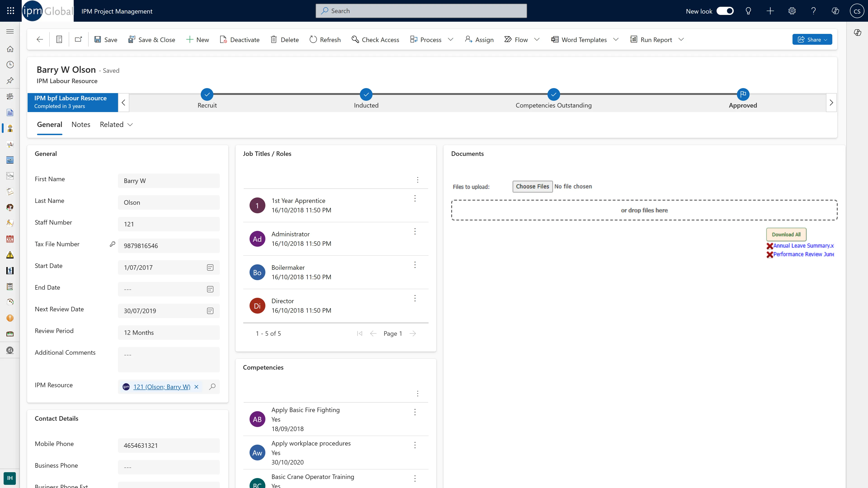Open record in new window icon
Image resolution: width=868 pixels, height=488 pixels.
[78, 39]
